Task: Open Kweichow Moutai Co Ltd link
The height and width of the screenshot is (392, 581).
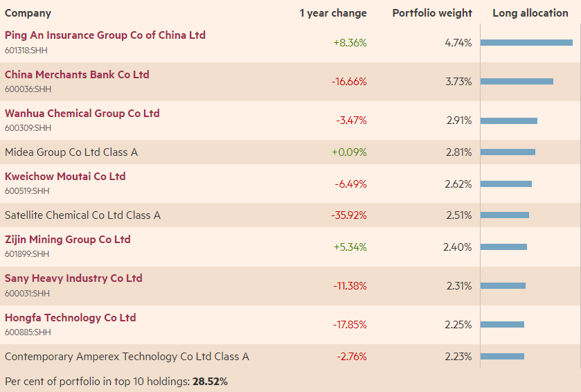Action: (x=65, y=177)
